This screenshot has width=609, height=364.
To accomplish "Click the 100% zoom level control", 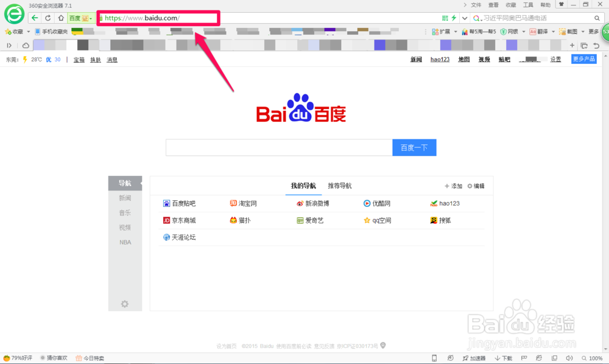I will [592, 358].
